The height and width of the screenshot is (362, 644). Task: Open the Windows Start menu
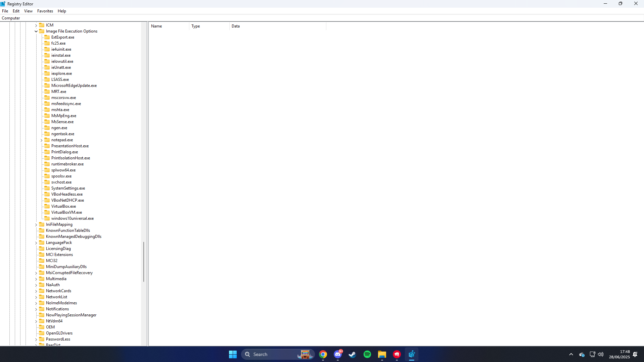pos(233,354)
